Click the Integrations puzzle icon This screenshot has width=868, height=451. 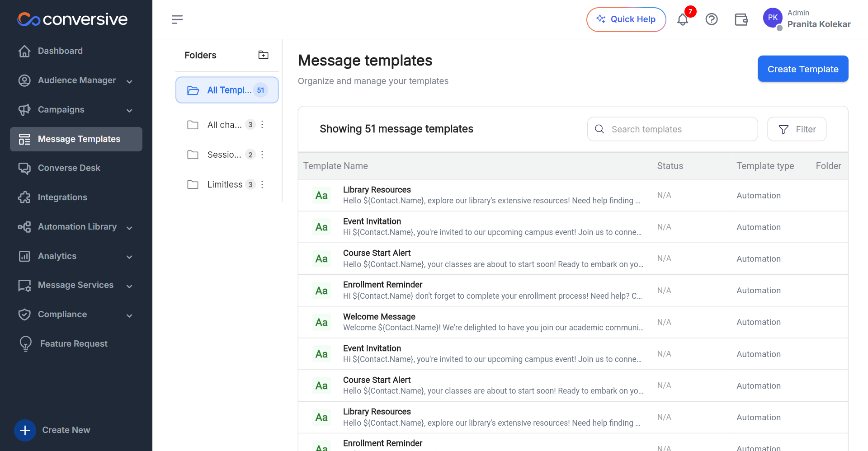coord(24,197)
